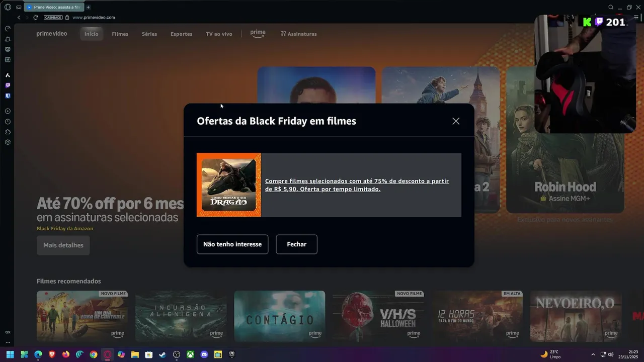Open Firefox from the taskbar
The image size is (644, 362).
pyautogui.click(x=66, y=354)
